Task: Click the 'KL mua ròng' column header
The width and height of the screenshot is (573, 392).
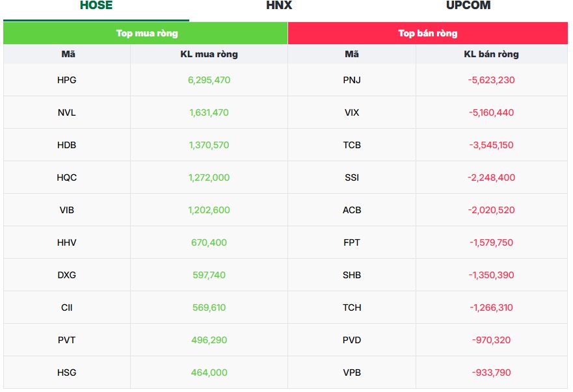Action: point(209,54)
